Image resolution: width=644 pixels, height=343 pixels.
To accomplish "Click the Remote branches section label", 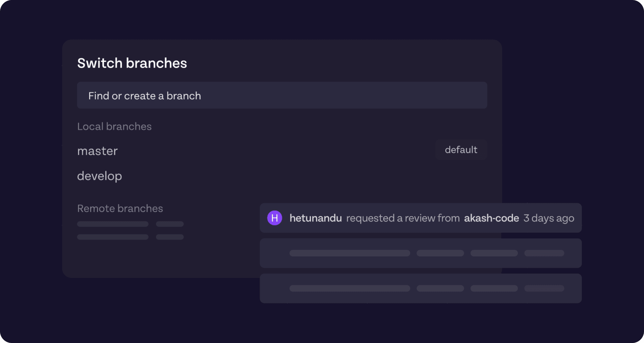I will pyautogui.click(x=120, y=208).
